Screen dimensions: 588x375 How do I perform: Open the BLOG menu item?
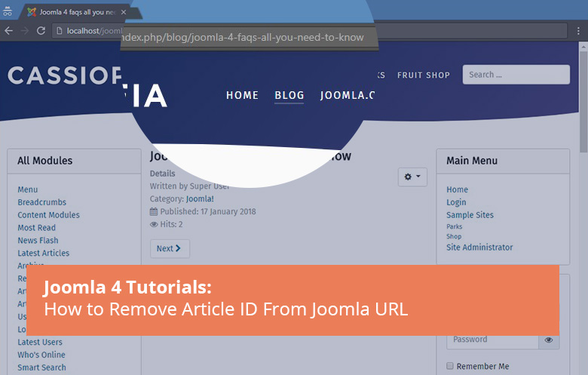(289, 95)
